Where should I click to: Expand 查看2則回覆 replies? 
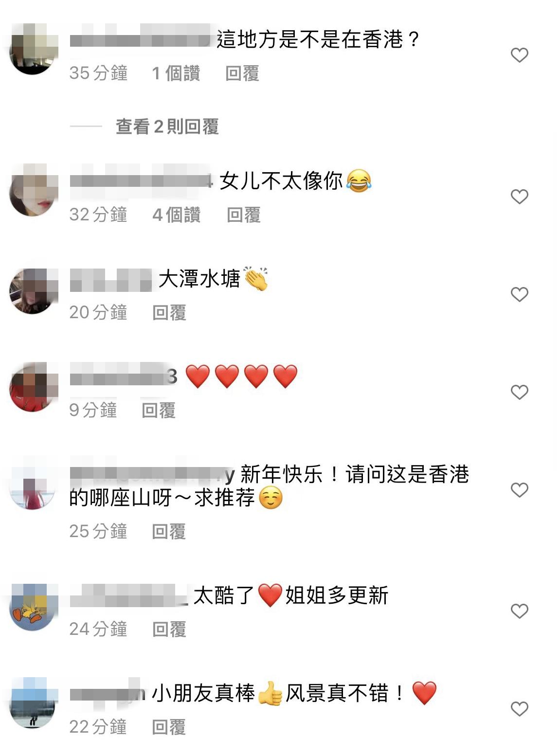[167, 126]
